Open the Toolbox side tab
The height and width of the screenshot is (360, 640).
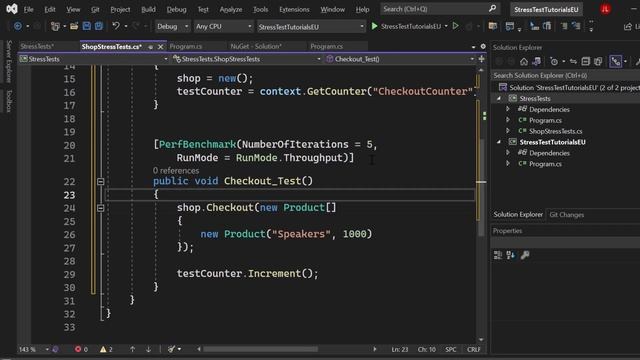tap(9, 101)
